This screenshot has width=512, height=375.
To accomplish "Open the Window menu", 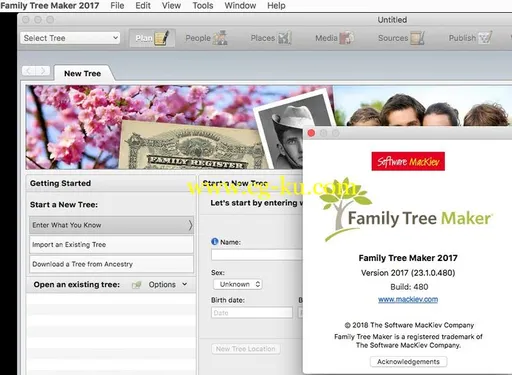I will (x=240, y=6).
